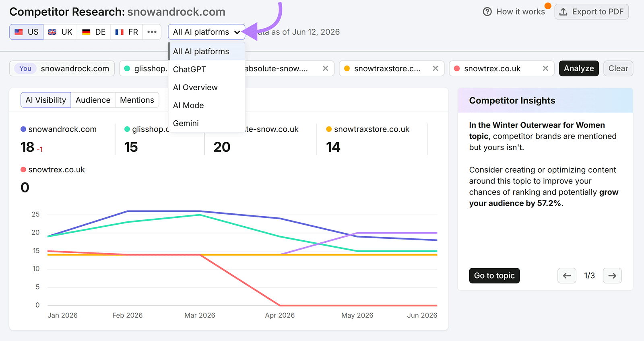Click the Competitor Insights heading
Viewport: 644px width, 341px height.
(512, 101)
